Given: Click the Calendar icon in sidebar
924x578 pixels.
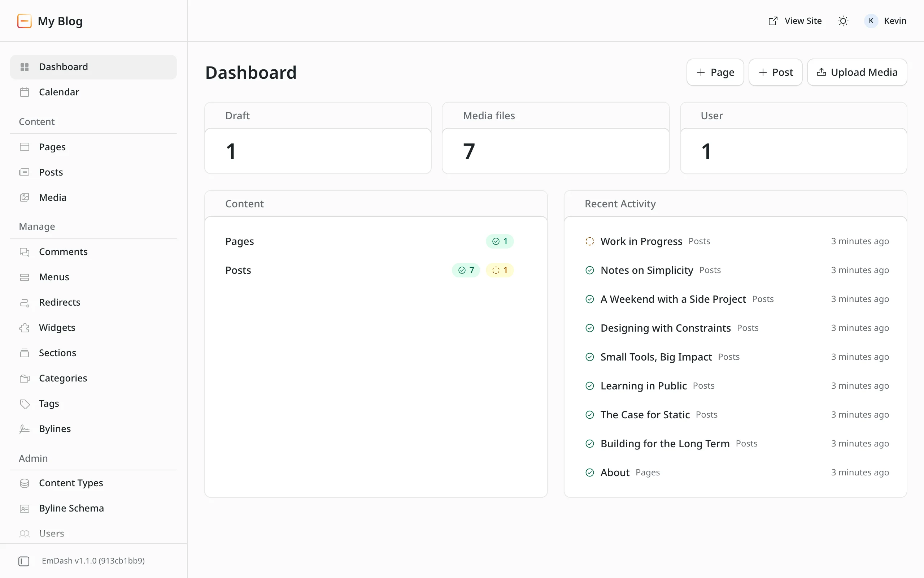Looking at the screenshot, I should coord(25,92).
